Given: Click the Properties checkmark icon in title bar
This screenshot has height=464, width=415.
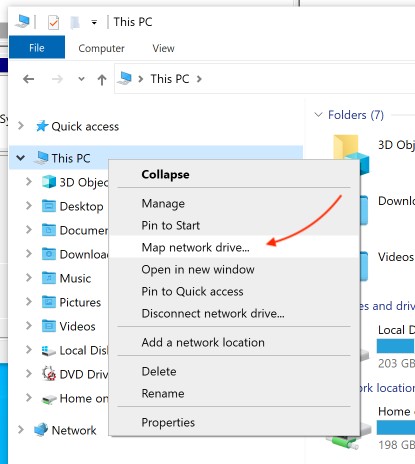Looking at the screenshot, I should (53, 22).
